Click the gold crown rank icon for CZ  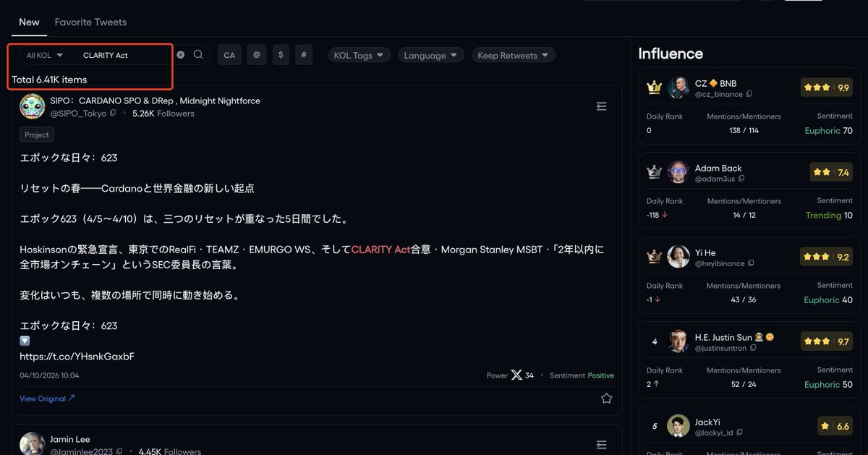tap(655, 88)
